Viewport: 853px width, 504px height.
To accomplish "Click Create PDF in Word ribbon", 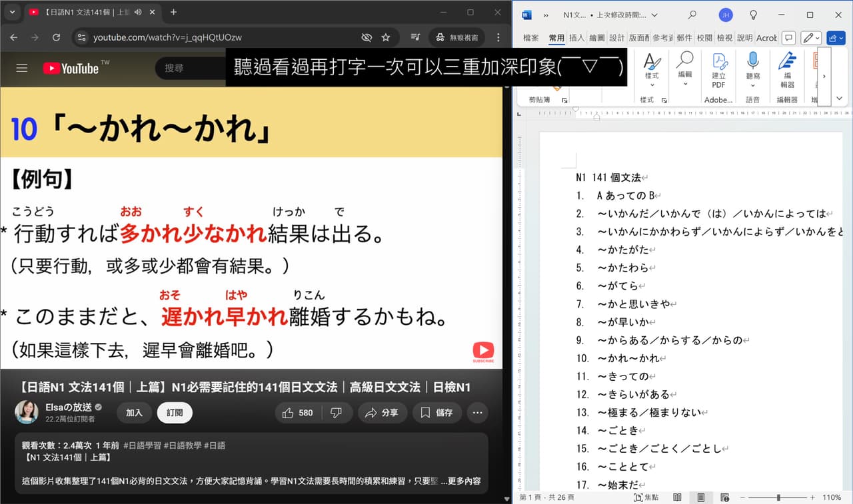I will coord(718,71).
